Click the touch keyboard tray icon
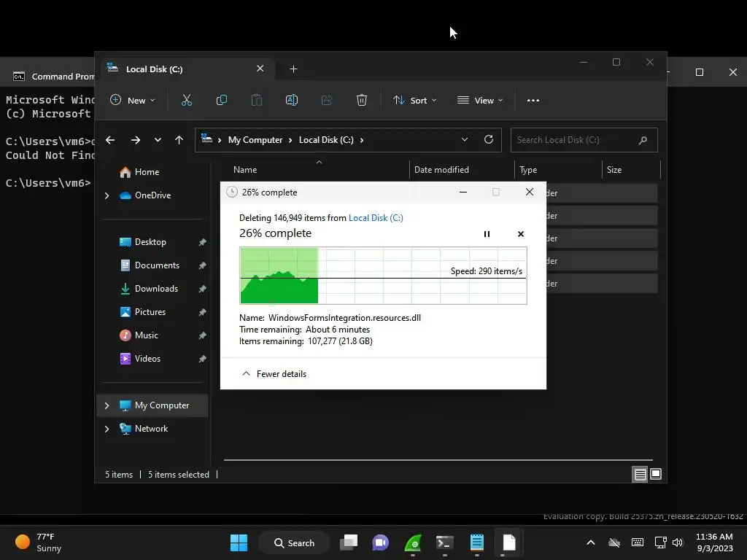Image resolution: width=747 pixels, height=560 pixels. coord(638,542)
